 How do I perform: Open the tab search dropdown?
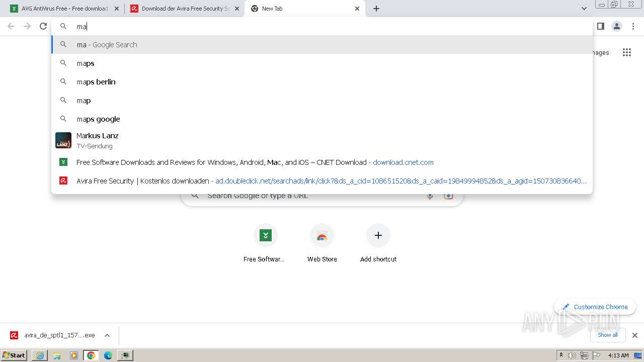[x=584, y=9]
